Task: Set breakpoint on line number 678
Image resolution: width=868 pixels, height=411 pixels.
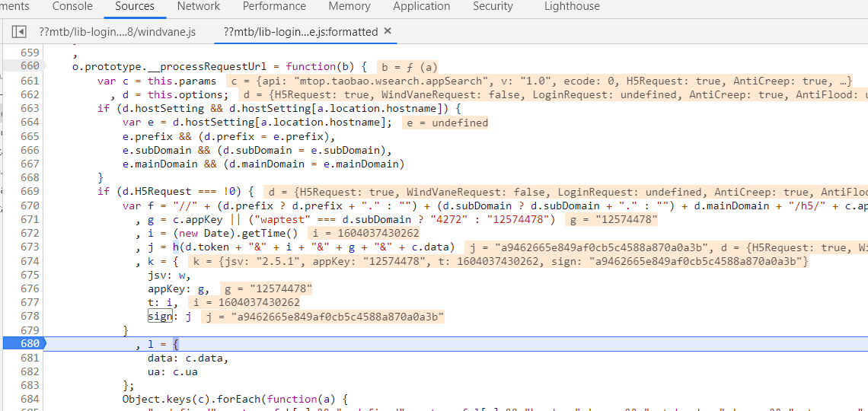Action: (30, 316)
